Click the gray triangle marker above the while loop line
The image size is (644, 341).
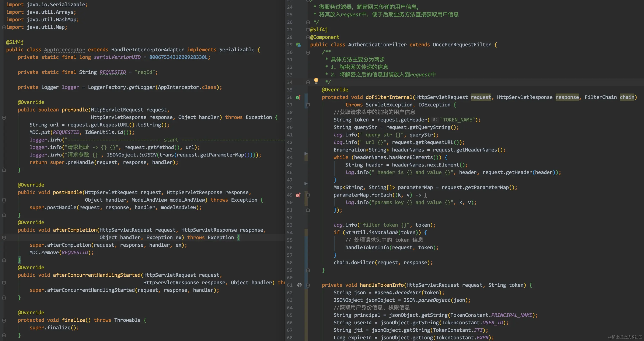306,153
